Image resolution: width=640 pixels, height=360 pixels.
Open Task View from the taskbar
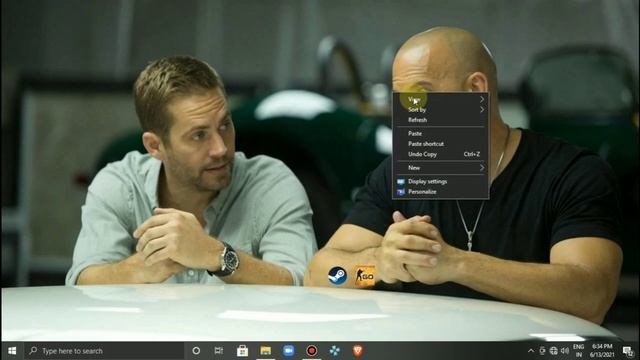219,351
